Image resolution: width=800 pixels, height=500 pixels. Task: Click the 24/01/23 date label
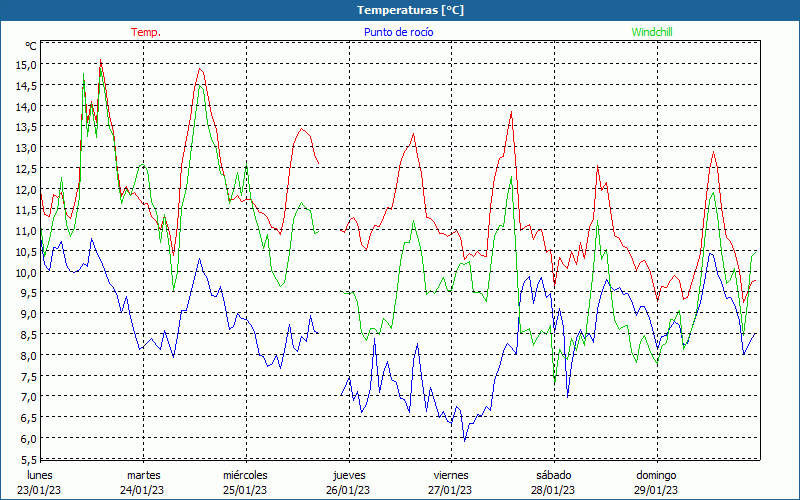[142, 490]
